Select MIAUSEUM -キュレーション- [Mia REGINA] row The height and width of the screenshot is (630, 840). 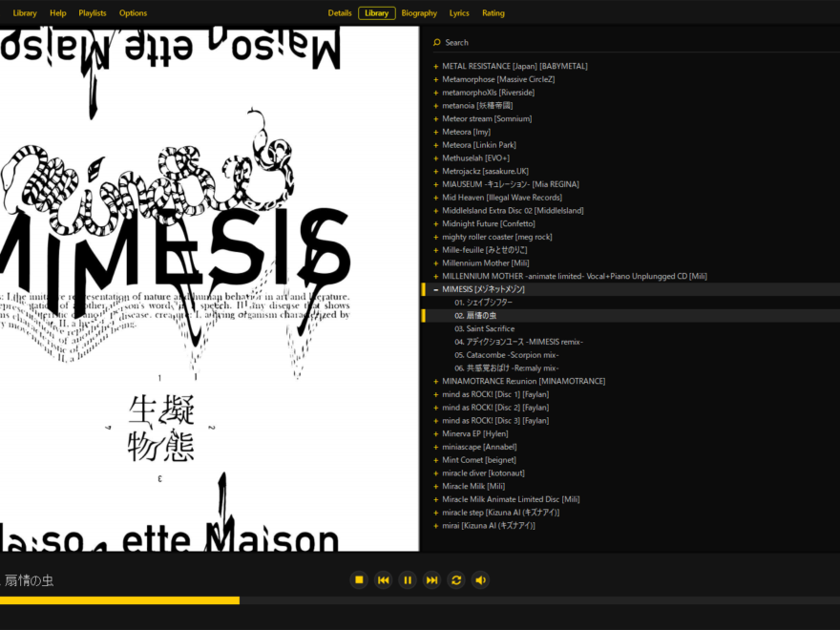point(511,184)
